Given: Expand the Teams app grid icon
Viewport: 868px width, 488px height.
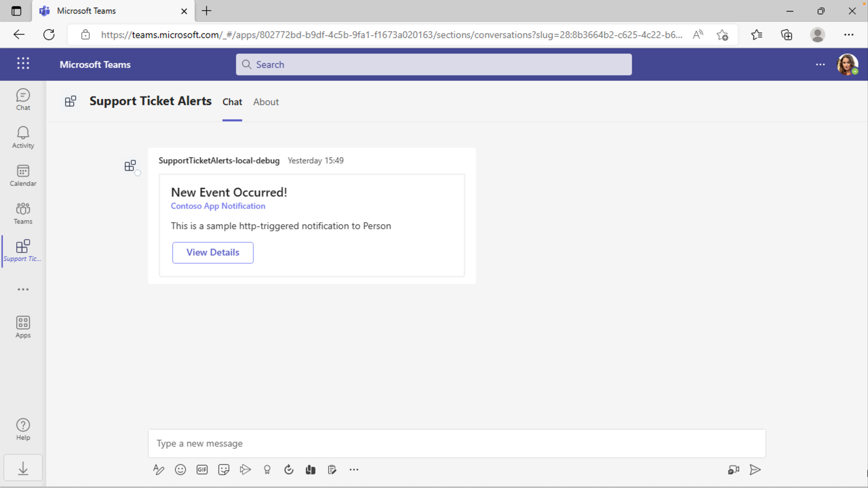Looking at the screenshot, I should tap(23, 64).
